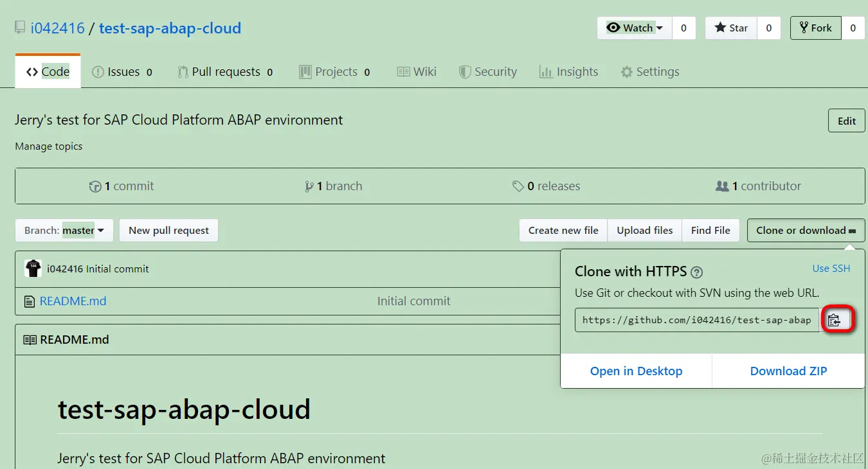The image size is (868, 469).
Task: Click the Edit description button
Action: pyautogui.click(x=846, y=121)
